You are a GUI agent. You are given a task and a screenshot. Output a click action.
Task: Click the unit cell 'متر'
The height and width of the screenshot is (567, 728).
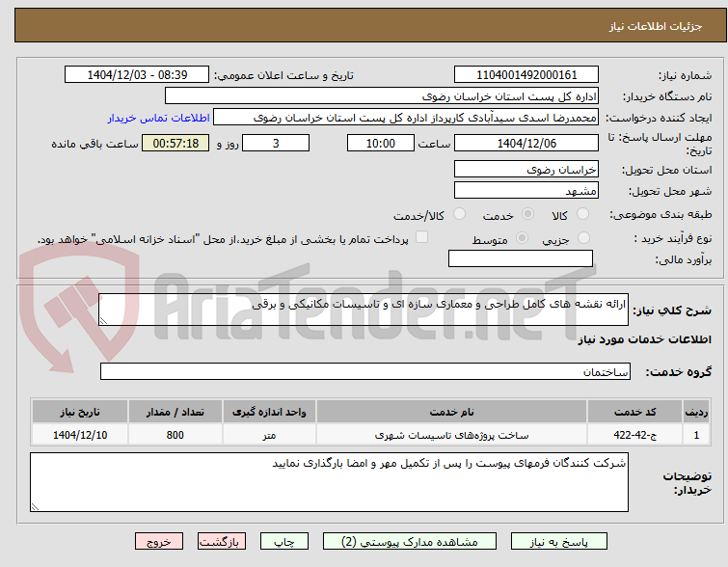tap(269, 435)
